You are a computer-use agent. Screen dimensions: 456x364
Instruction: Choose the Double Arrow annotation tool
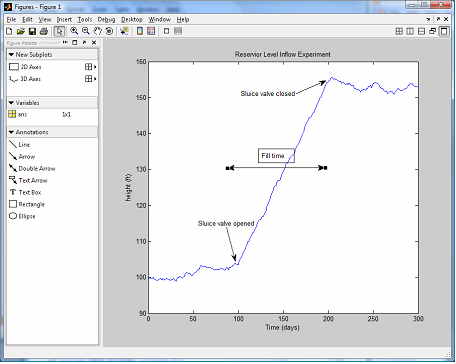[x=32, y=168]
